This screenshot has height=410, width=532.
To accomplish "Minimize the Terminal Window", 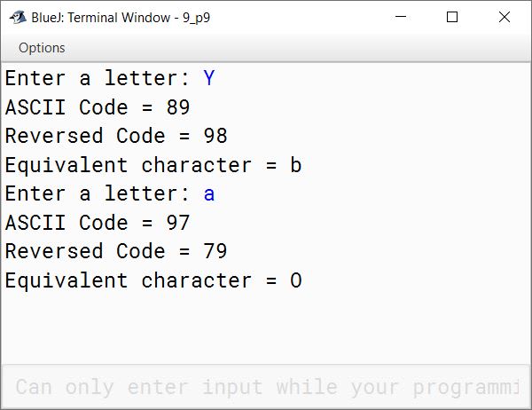I will click(401, 17).
